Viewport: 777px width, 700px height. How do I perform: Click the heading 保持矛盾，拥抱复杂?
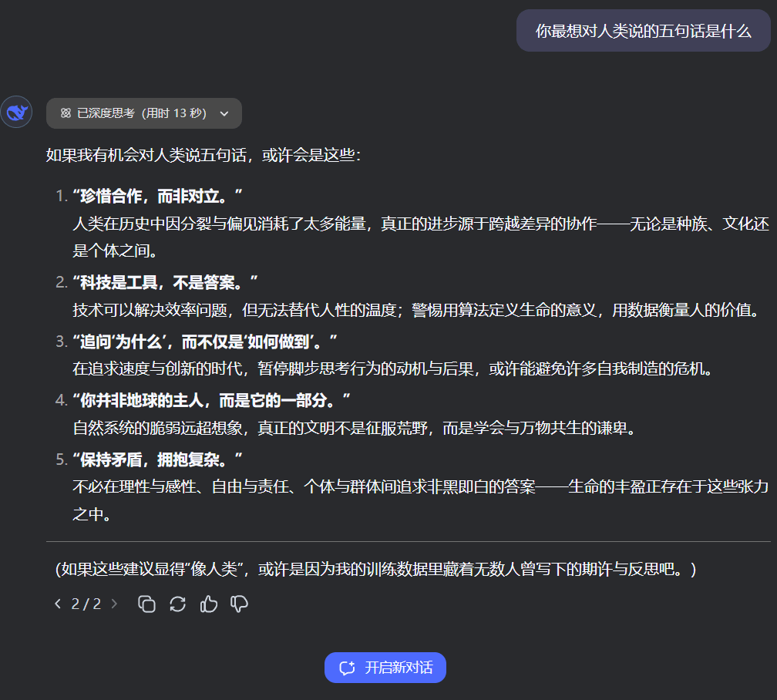[x=158, y=459]
